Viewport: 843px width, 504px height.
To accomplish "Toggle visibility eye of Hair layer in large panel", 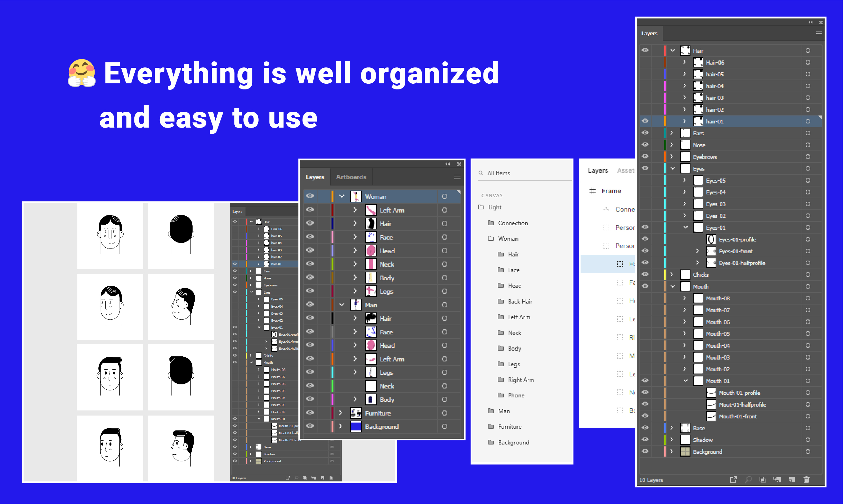I will (645, 50).
